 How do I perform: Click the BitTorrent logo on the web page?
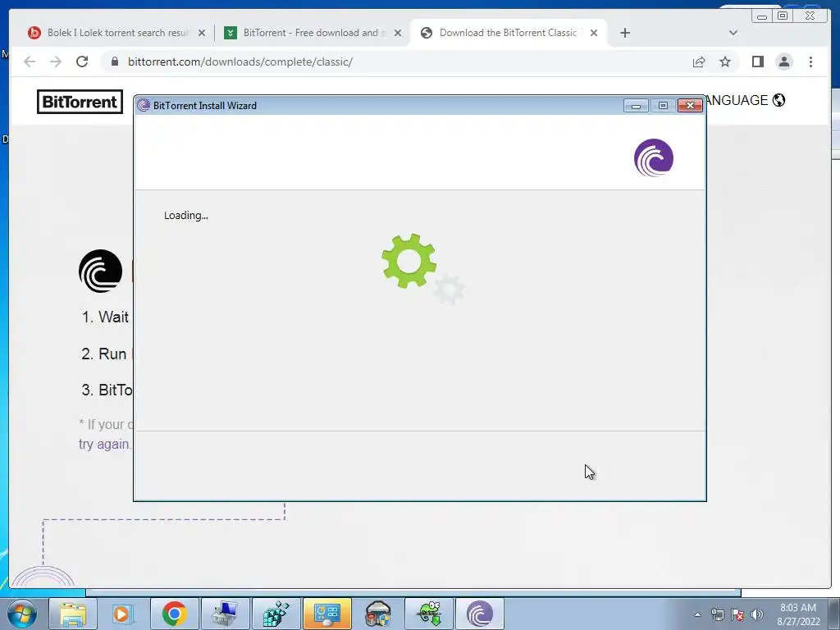(x=80, y=102)
